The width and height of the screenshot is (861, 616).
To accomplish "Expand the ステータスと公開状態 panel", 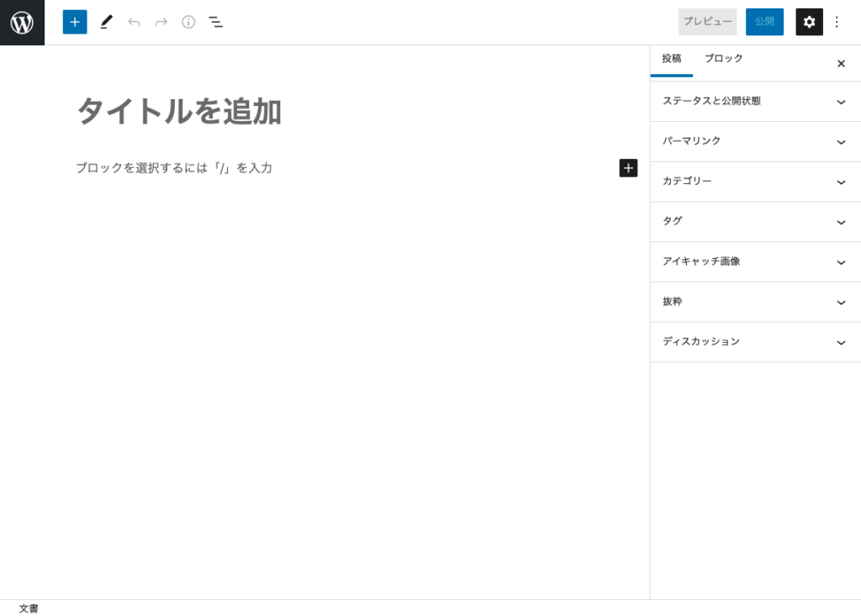I will click(754, 101).
